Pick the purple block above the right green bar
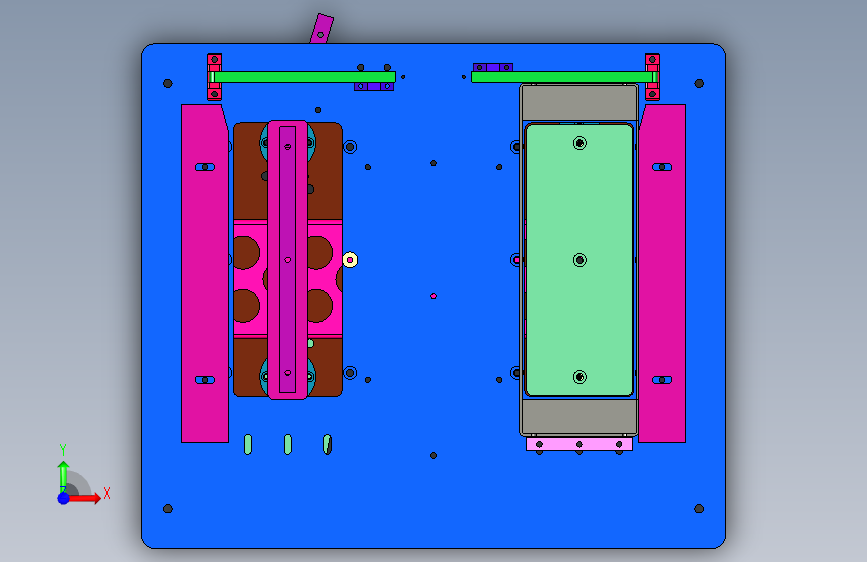867x562 pixels. pyautogui.click(x=493, y=67)
